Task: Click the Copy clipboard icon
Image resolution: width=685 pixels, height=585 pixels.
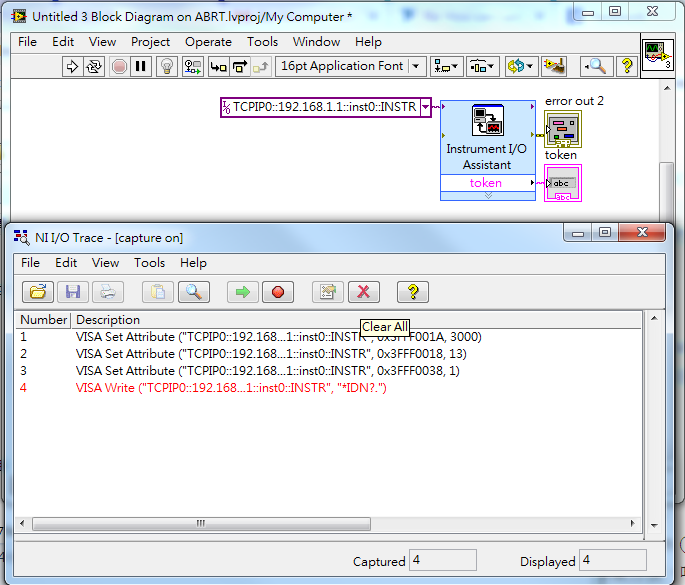Action: point(158,292)
